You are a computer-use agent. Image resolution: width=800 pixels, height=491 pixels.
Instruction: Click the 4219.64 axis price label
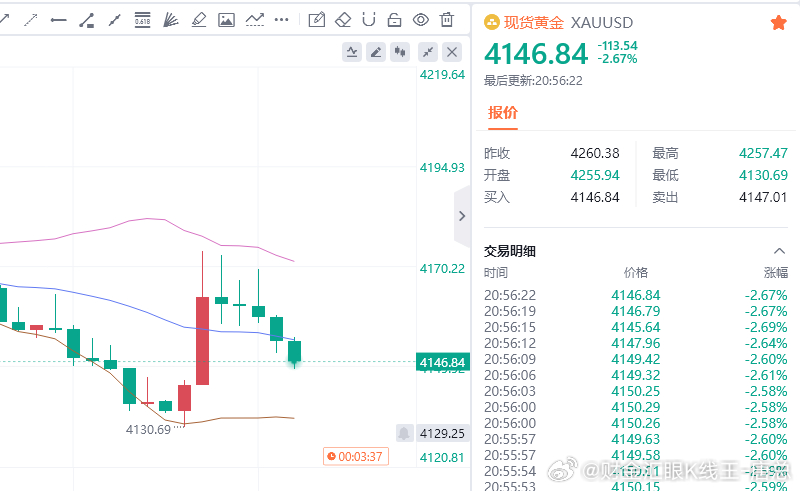pyautogui.click(x=442, y=75)
